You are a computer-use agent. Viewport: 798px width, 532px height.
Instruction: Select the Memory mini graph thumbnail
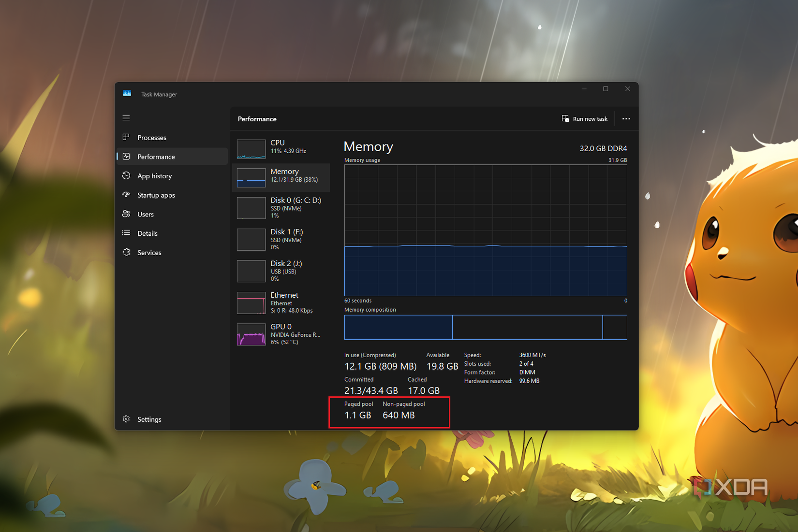251,178
